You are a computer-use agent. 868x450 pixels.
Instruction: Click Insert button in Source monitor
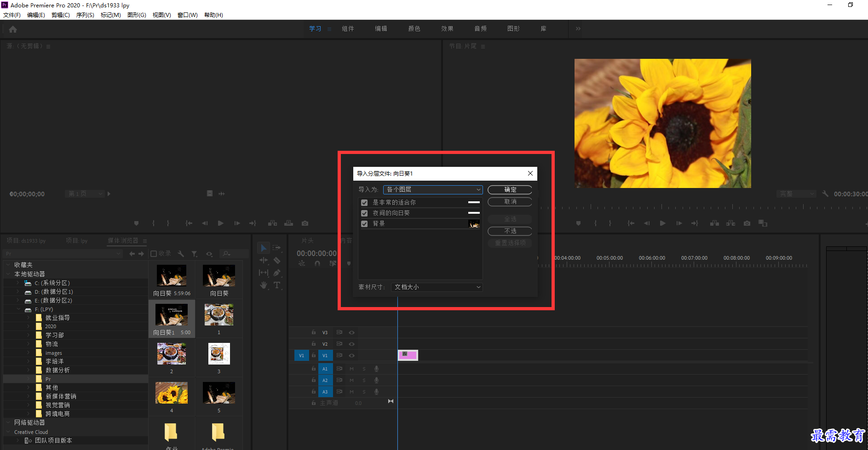273,223
